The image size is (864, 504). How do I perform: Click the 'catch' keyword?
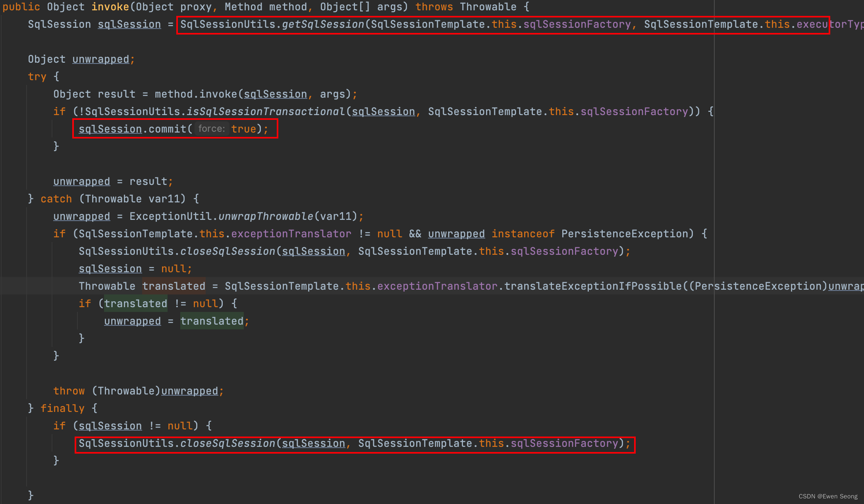click(x=56, y=199)
